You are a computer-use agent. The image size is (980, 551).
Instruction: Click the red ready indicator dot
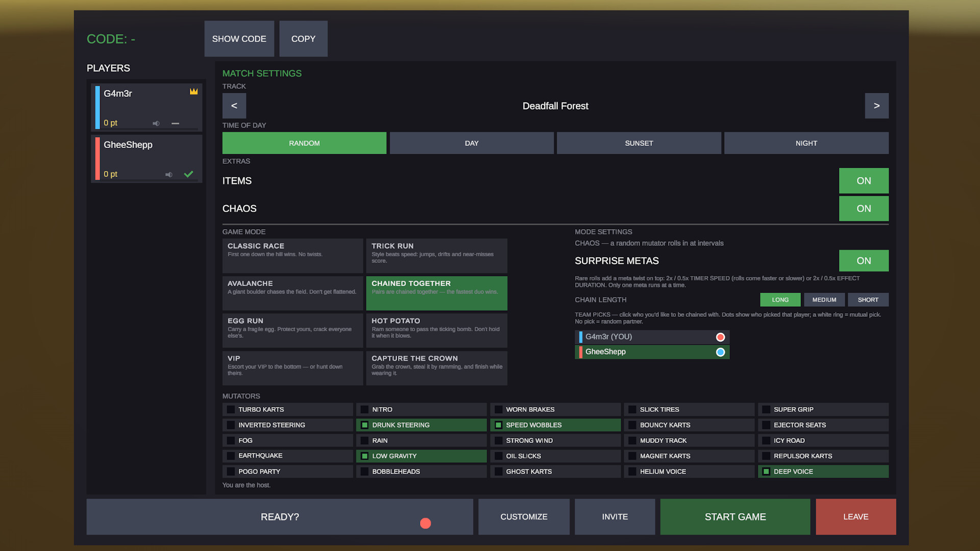pos(425,523)
